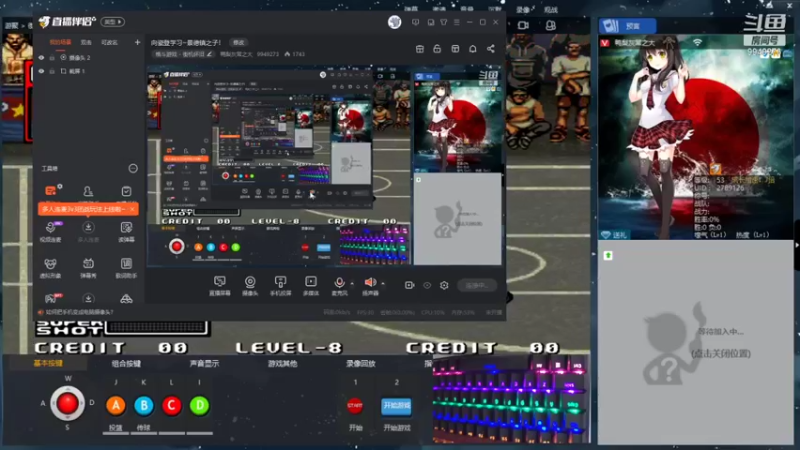800x450 pixels.
Task: Click the 摄像头 (camera) source button in bottom toolbar
Action: (250, 285)
